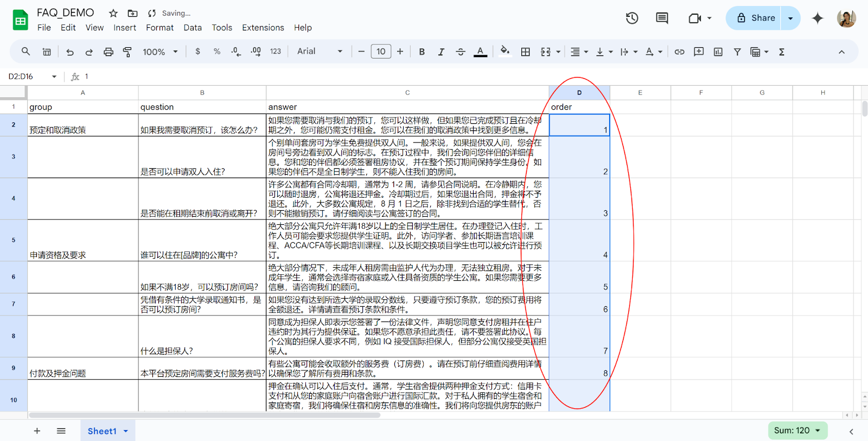This screenshot has height=441, width=868.
Task: Open version history clock icon
Action: point(632,18)
